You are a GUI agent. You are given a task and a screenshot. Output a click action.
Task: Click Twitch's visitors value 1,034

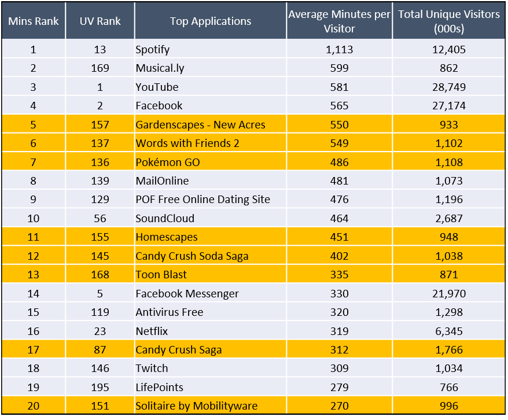click(x=449, y=368)
